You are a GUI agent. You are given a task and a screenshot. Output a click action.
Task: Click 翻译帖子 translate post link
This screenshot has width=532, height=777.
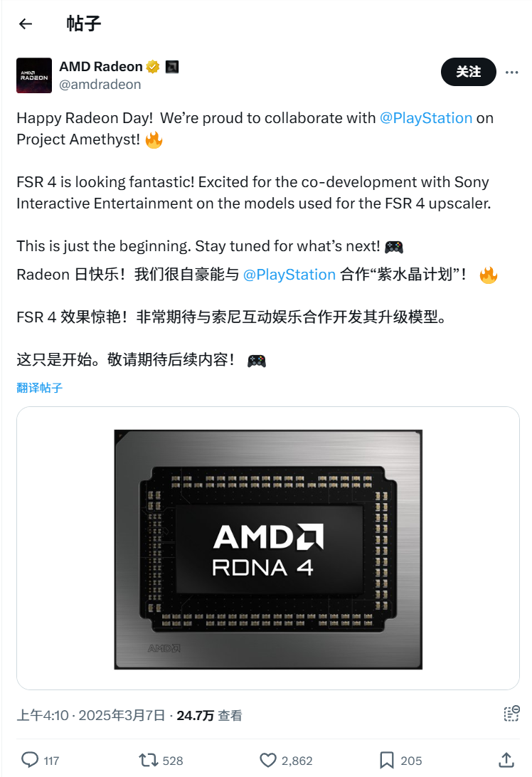point(40,388)
